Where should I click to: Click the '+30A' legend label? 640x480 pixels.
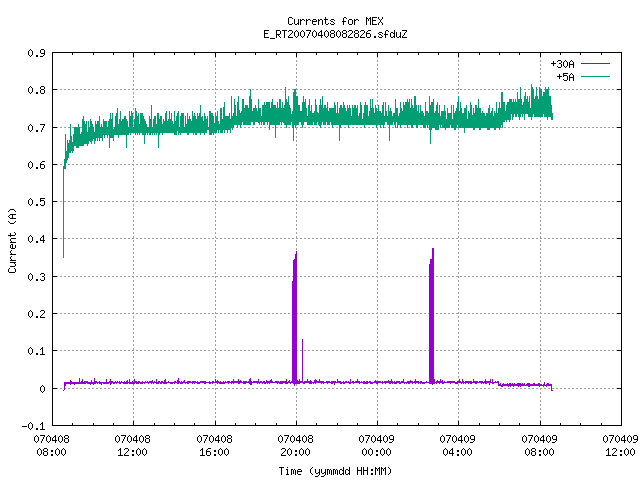point(562,64)
